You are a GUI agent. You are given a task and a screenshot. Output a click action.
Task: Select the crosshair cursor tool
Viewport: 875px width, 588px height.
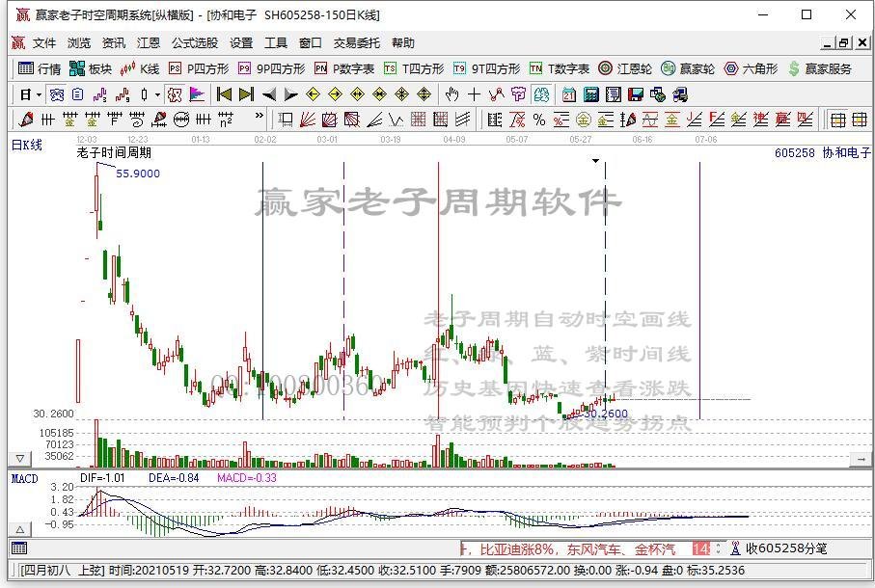[x=474, y=94]
